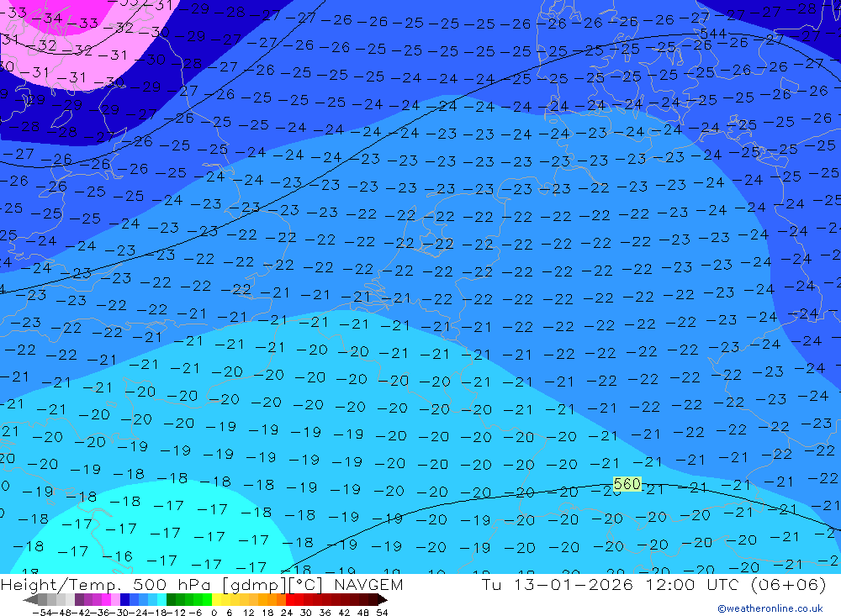Click the -34 temperature value on map

coord(46,18)
